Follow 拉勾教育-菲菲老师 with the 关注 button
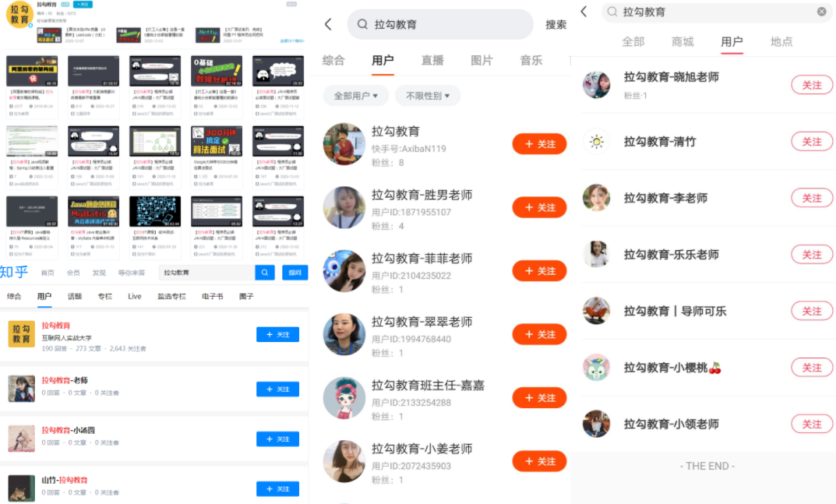836x504 pixels. click(539, 270)
